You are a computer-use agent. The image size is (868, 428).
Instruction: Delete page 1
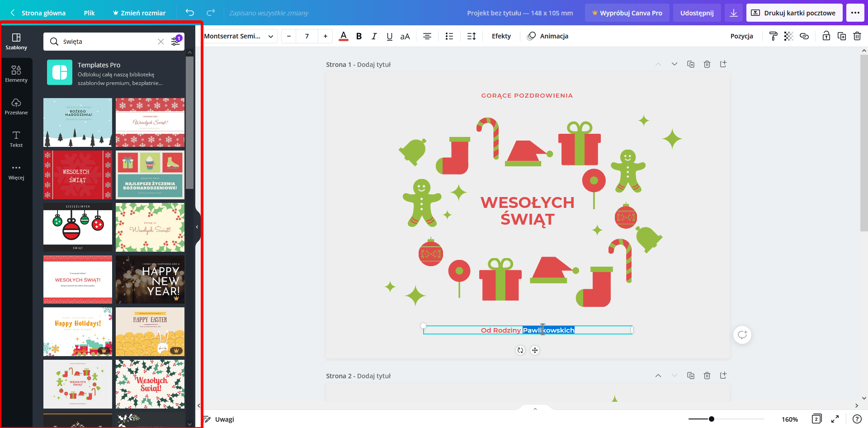(707, 64)
